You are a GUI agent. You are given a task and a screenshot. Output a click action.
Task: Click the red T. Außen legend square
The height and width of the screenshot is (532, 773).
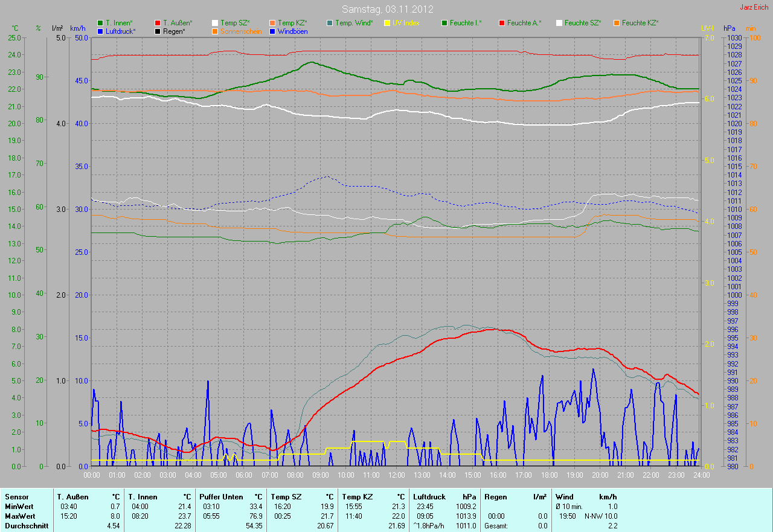click(158, 23)
